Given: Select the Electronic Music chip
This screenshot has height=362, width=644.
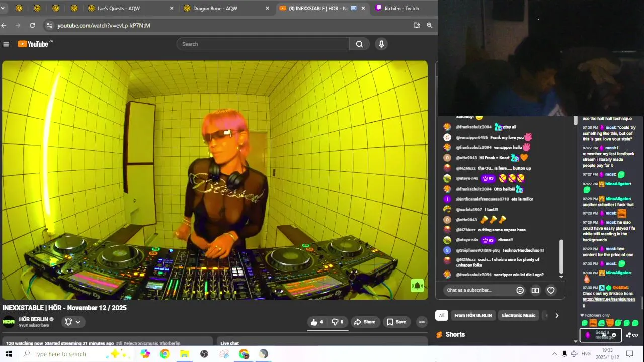Looking at the screenshot, I should [518, 316].
